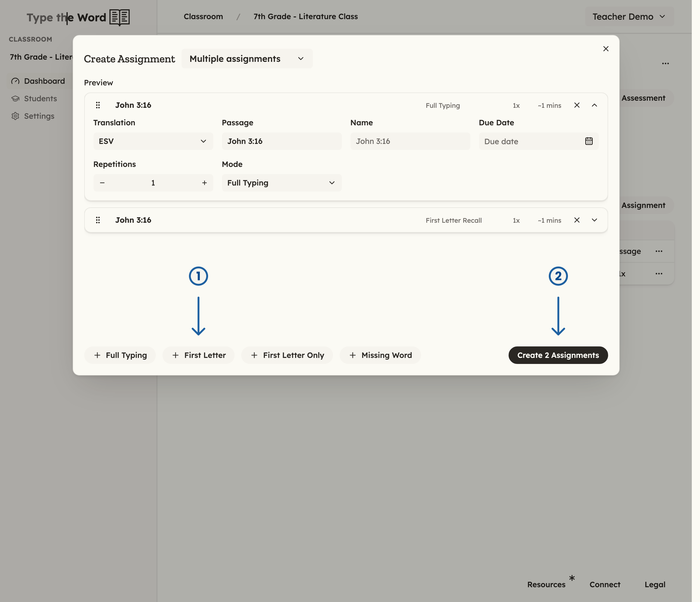Screen dimensions: 700x602
Task: Open the Legal footer link
Action: point(655,584)
